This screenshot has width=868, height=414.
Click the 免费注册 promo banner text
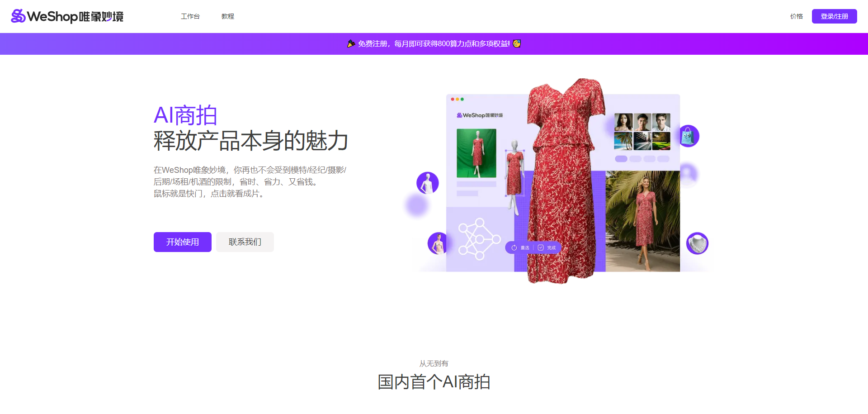[434, 43]
